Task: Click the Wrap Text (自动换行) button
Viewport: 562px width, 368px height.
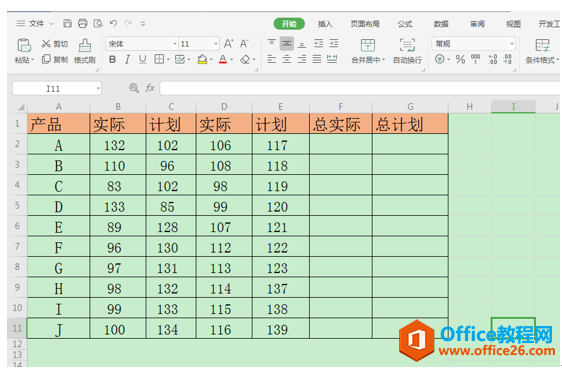Action: click(407, 51)
